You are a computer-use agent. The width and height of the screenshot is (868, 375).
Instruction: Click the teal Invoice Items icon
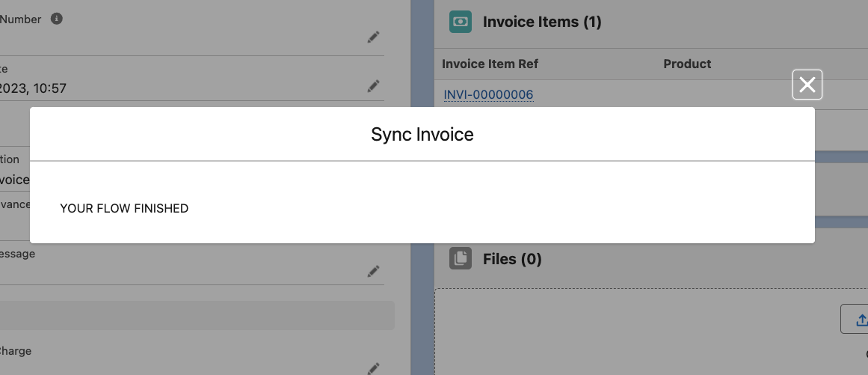[461, 22]
